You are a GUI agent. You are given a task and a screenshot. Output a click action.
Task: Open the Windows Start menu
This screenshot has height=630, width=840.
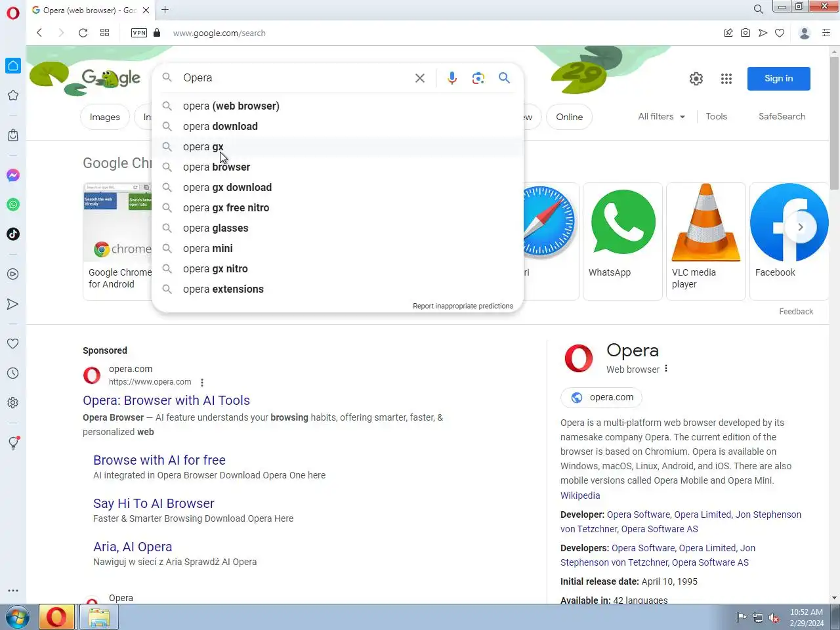coord(17,618)
